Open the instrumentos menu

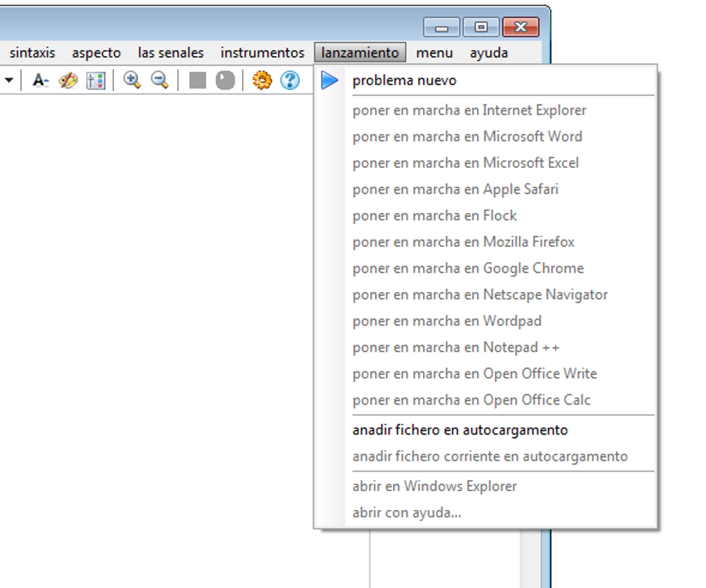click(x=262, y=52)
